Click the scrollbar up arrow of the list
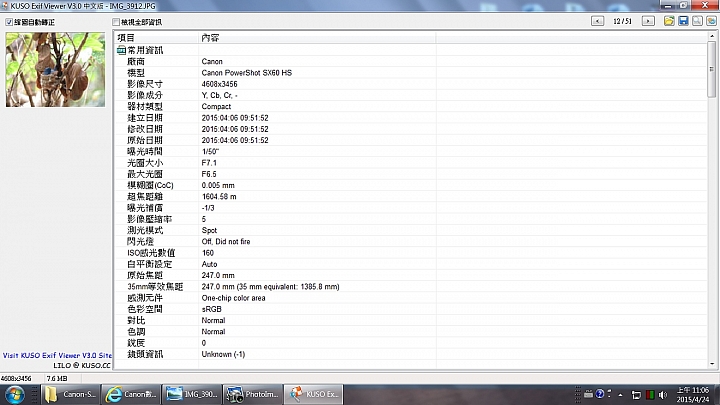The width and height of the screenshot is (720, 405). pos(712,36)
